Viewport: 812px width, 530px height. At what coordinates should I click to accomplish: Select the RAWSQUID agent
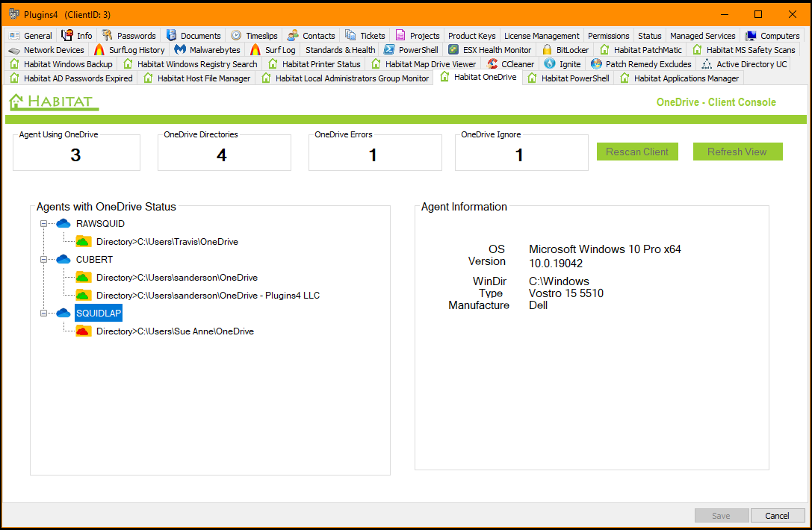coord(100,224)
